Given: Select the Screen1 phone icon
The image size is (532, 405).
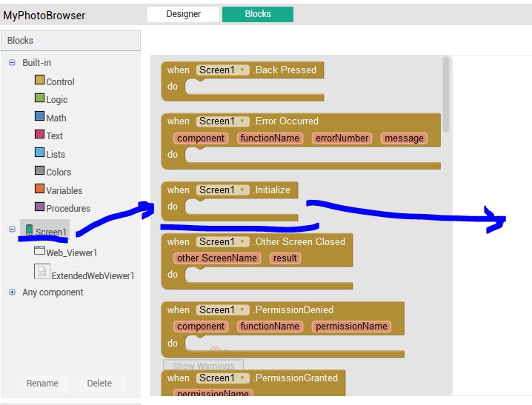Looking at the screenshot, I should (x=29, y=230).
